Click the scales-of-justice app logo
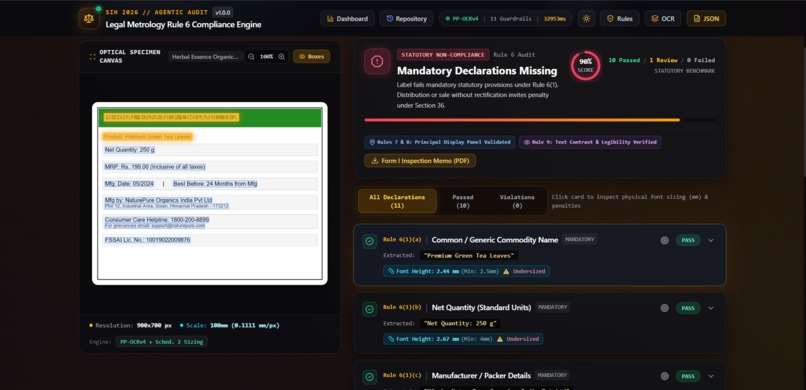 89,18
